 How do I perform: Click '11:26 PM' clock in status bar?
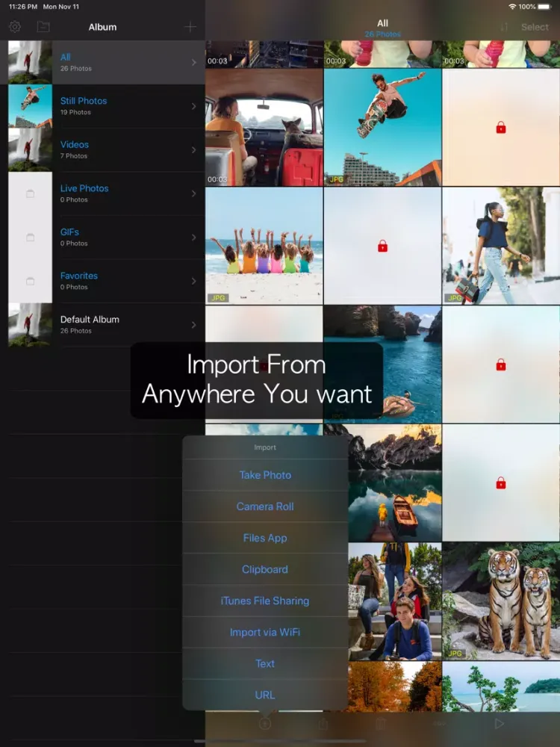pos(23,7)
